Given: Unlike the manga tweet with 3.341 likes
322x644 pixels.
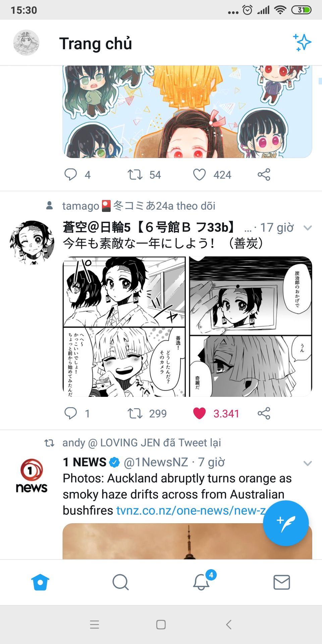Looking at the screenshot, I should point(199,413).
